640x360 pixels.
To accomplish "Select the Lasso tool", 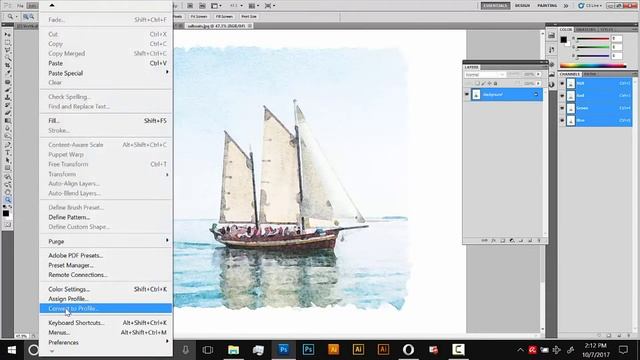I will [7, 50].
